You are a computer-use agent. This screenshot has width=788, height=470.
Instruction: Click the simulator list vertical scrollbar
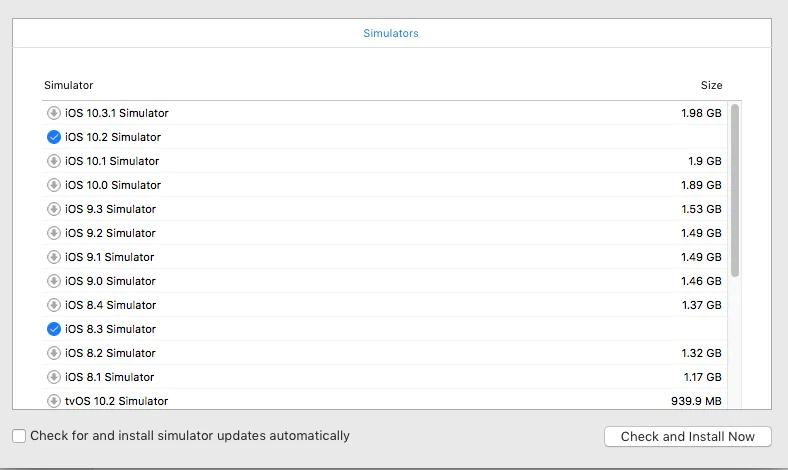pos(735,190)
